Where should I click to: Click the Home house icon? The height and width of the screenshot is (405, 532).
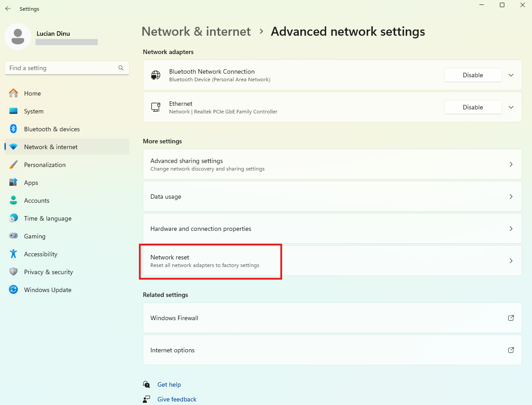(13, 93)
